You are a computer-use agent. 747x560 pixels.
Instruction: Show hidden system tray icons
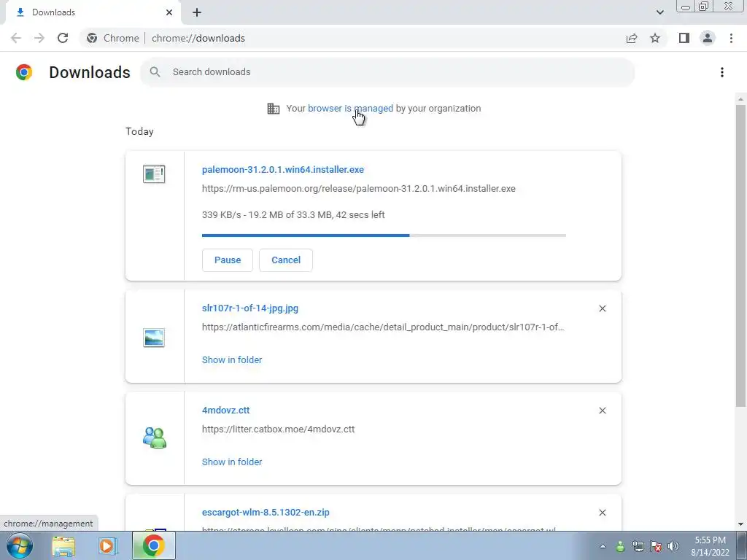(603, 546)
